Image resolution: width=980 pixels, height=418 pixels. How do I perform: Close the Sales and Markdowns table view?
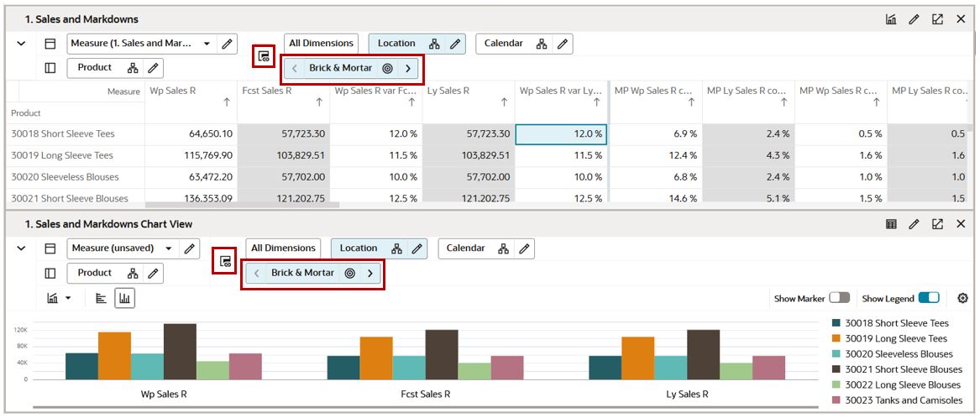click(x=961, y=19)
